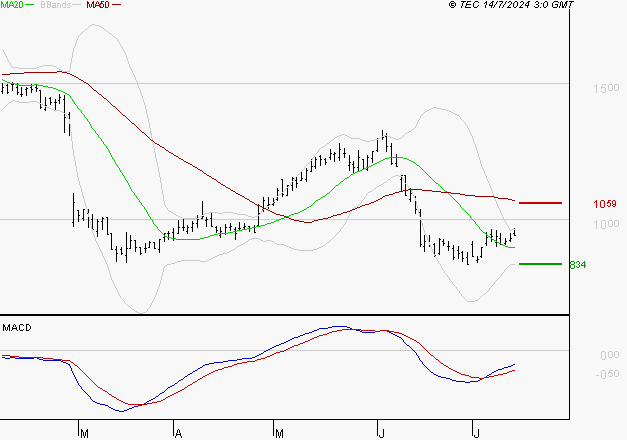
Task: Click the first J month marker on time axis
Action: (x=381, y=434)
